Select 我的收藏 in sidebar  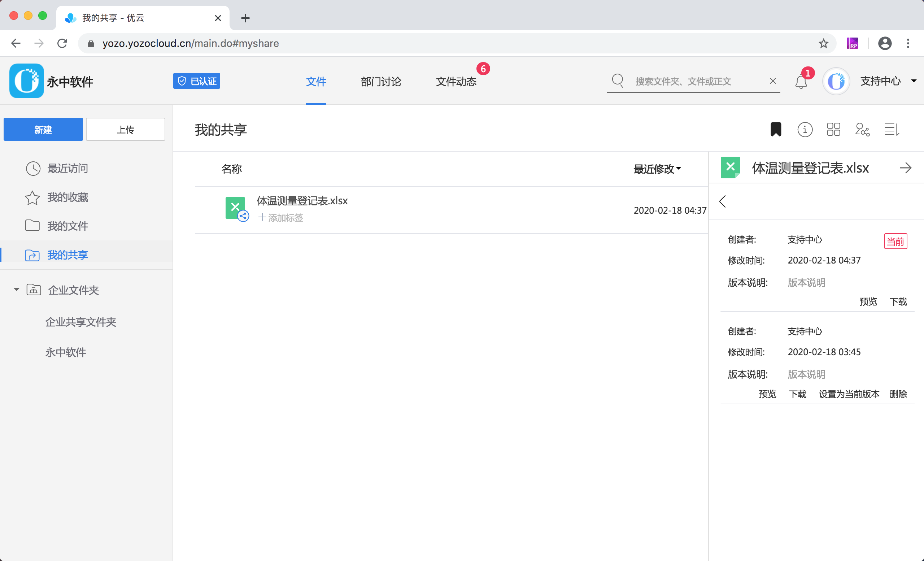coord(67,197)
